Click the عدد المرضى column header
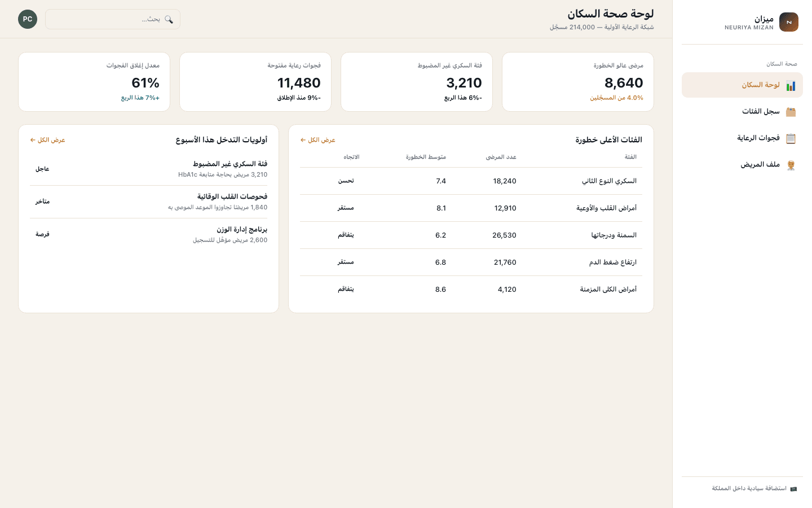Image resolution: width=812 pixels, height=508 pixels. click(x=501, y=157)
